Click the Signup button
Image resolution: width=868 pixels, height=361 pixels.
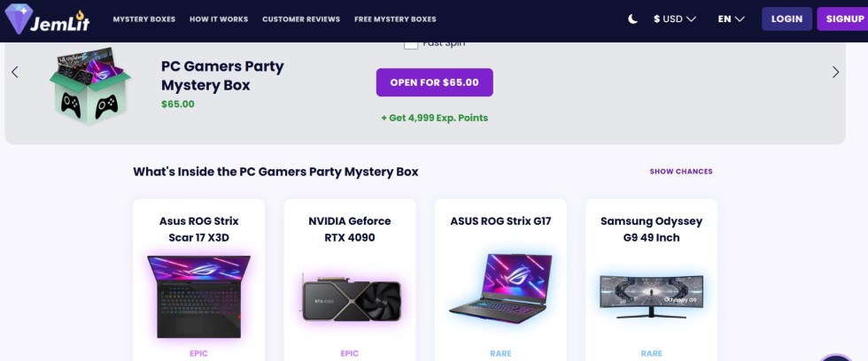(842, 19)
